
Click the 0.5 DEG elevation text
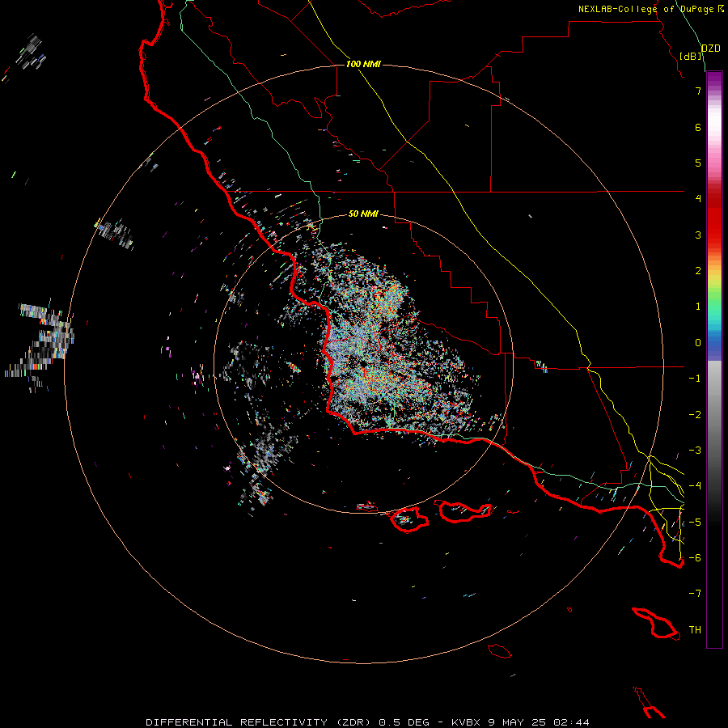[x=406, y=722]
